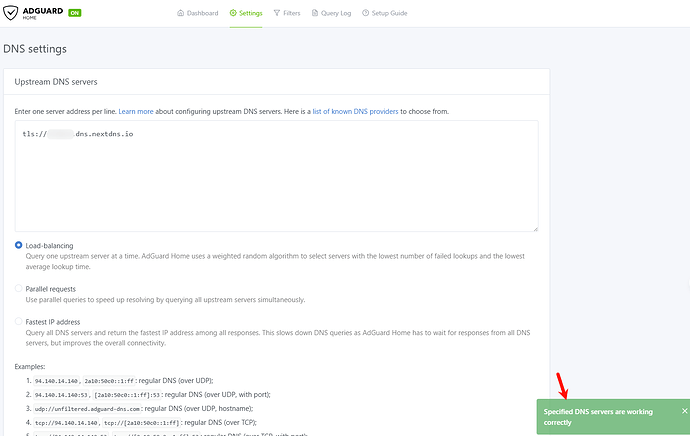Click the text area resize handle
Viewport: 690px width, 436px height.
534,228
